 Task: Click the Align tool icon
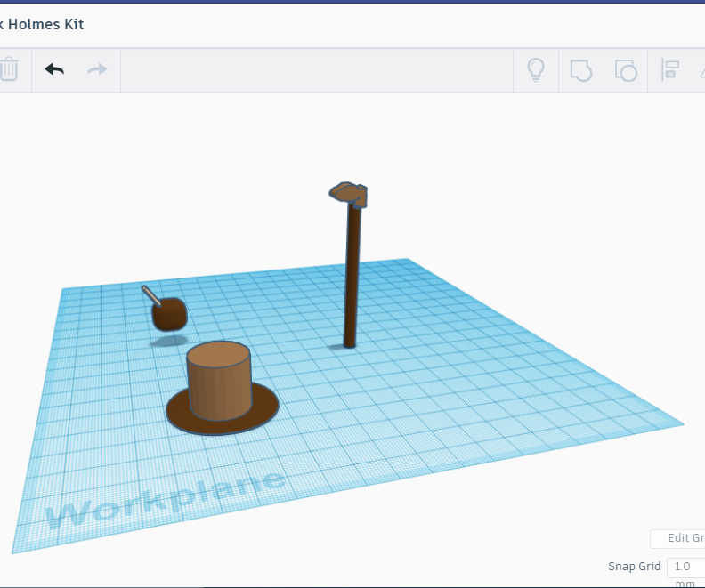[x=670, y=70]
